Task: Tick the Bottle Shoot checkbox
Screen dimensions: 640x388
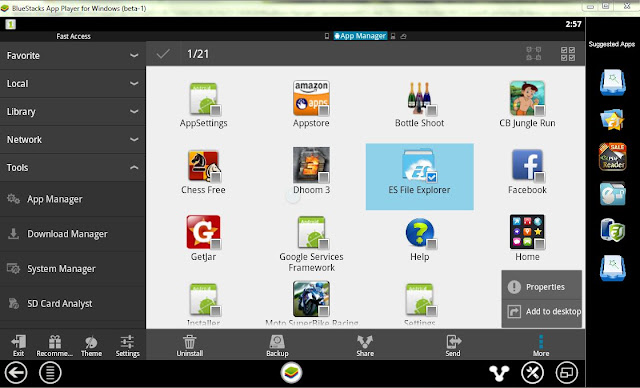Action: click(432, 110)
